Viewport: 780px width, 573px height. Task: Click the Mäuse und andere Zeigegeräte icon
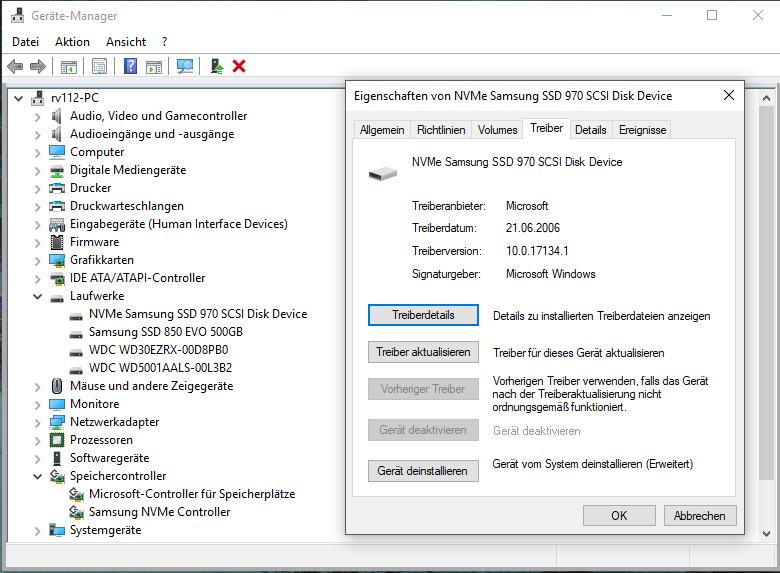(x=57, y=386)
